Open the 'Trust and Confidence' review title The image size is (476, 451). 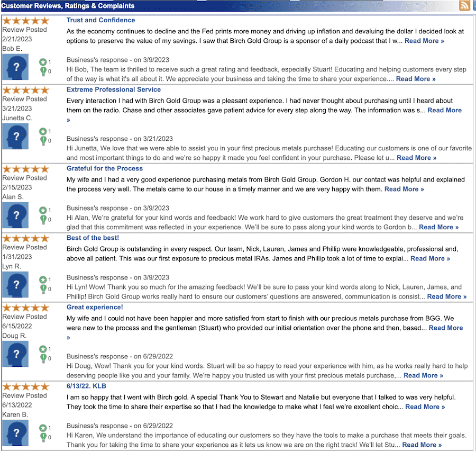click(101, 20)
